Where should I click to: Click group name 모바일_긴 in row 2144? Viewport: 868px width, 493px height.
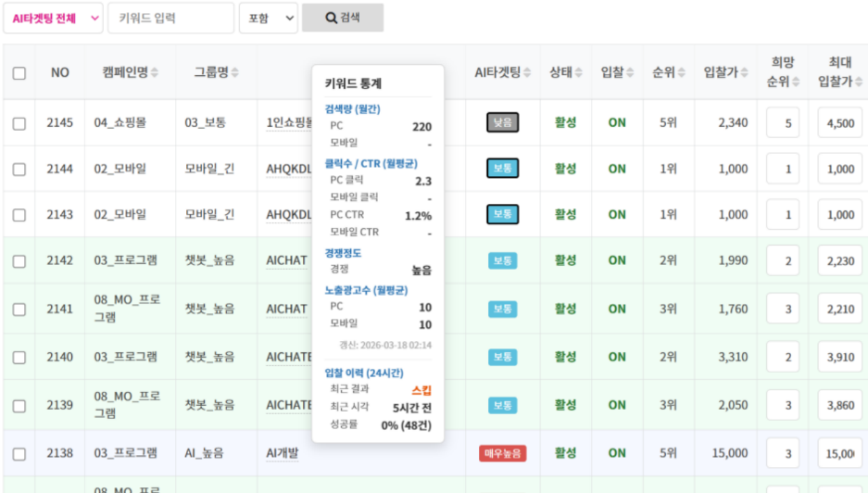209,169
